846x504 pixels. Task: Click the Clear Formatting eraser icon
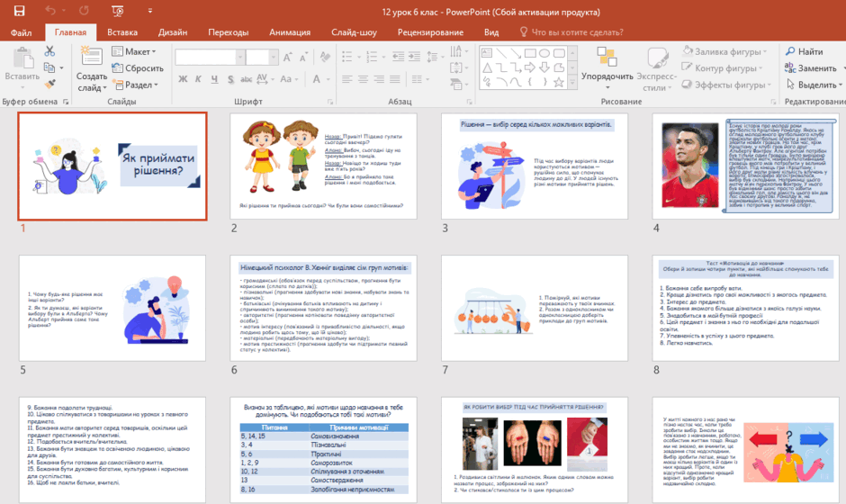coord(325,57)
